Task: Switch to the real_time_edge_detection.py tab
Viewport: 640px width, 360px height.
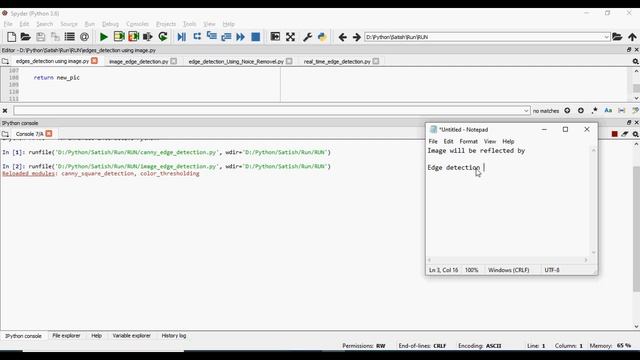Action: click(337, 61)
